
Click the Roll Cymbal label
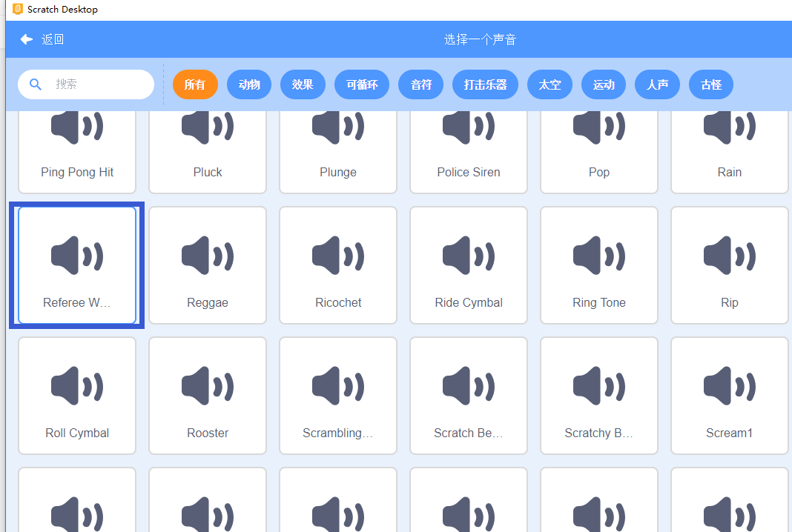[77, 433]
